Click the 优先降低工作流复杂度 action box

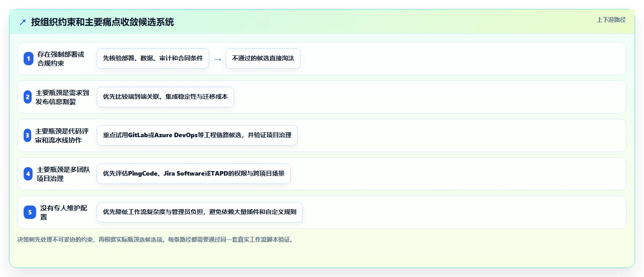pos(200,212)
